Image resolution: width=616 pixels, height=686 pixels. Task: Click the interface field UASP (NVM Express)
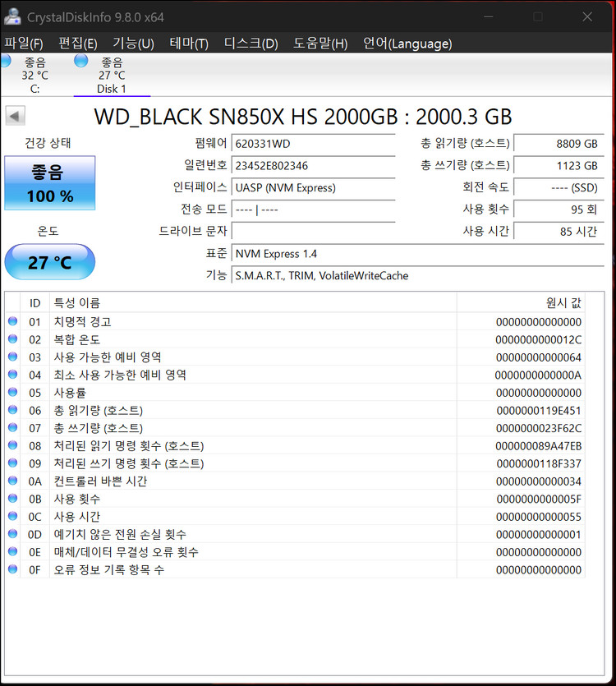click(x=313, y=187)
